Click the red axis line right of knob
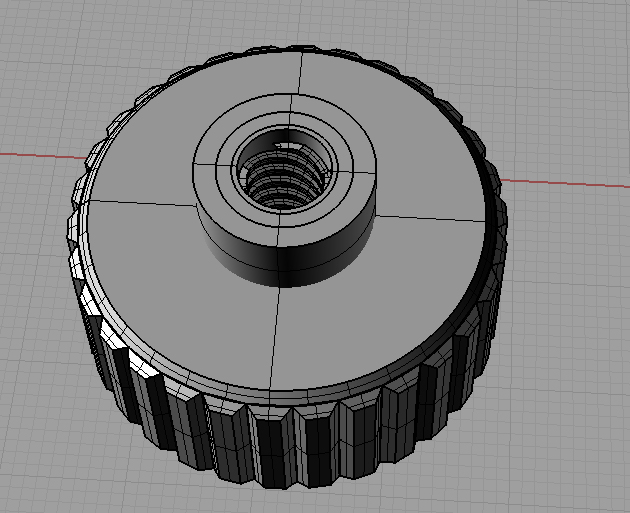 pos(570,185)
